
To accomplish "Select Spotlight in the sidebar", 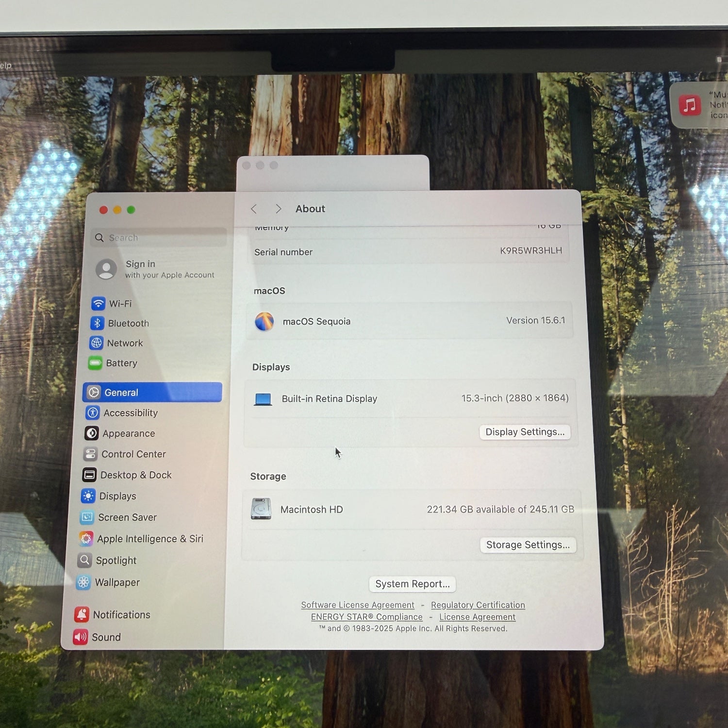I will (x=116, y=561).
